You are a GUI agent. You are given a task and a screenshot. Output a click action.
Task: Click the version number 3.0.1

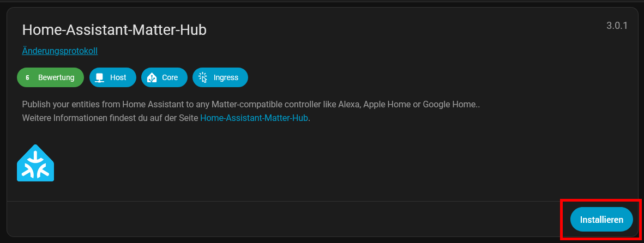[x=617, y=26]
